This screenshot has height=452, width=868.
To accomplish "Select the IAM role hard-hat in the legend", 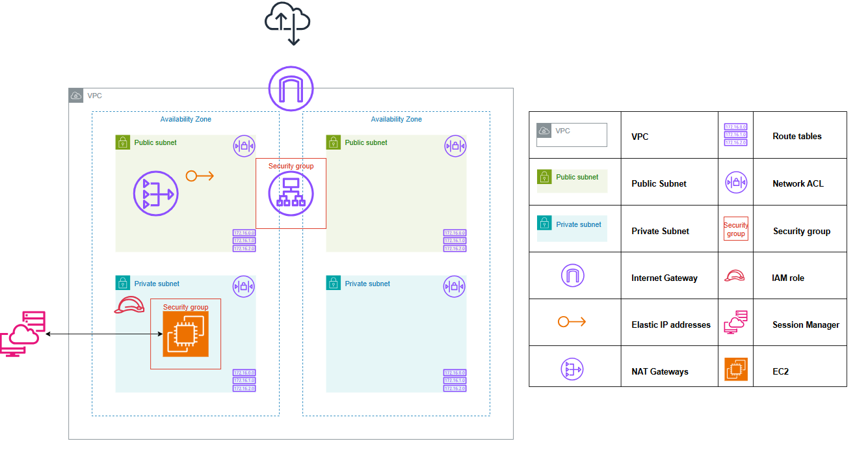I will click(x=735, y=276).
